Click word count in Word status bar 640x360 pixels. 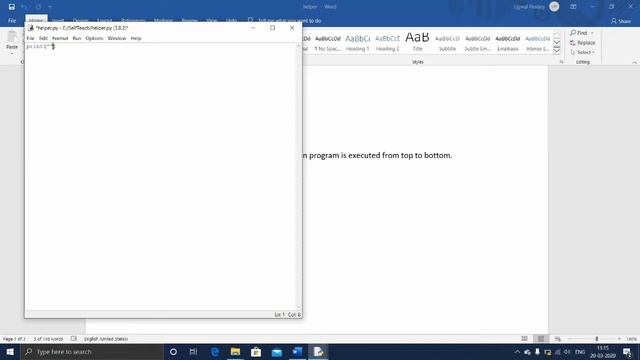click(48, 339)
